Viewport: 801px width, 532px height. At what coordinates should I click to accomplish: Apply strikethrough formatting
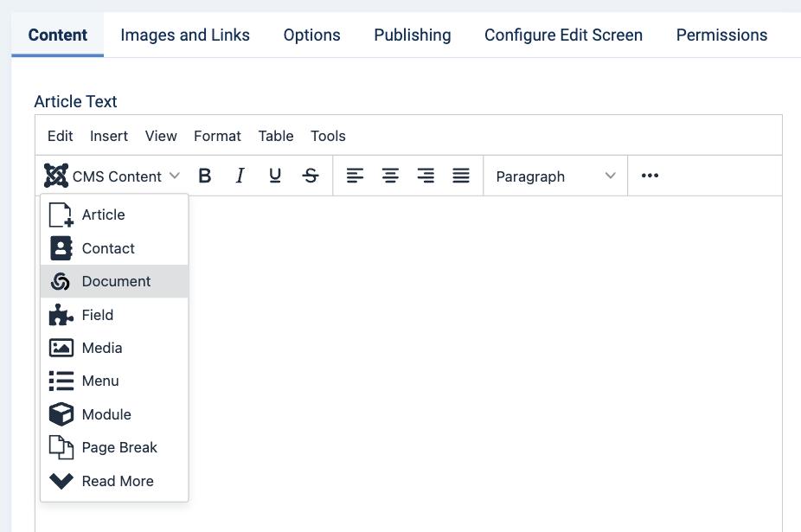point(310,176)
